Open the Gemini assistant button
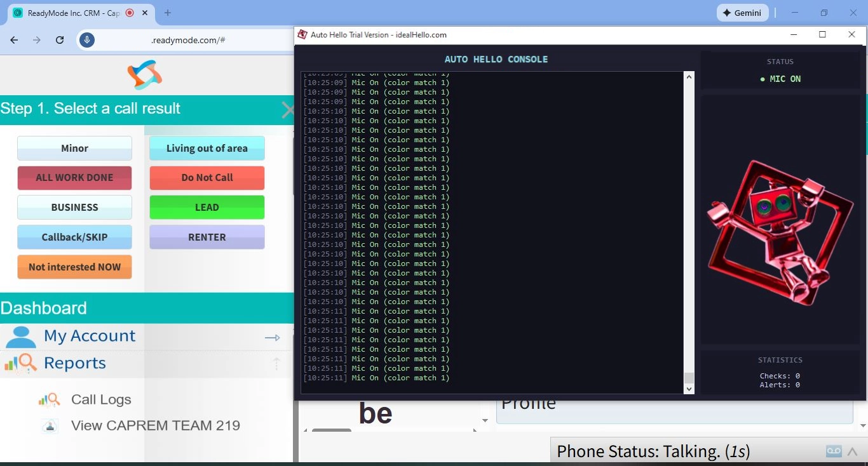 743,13
